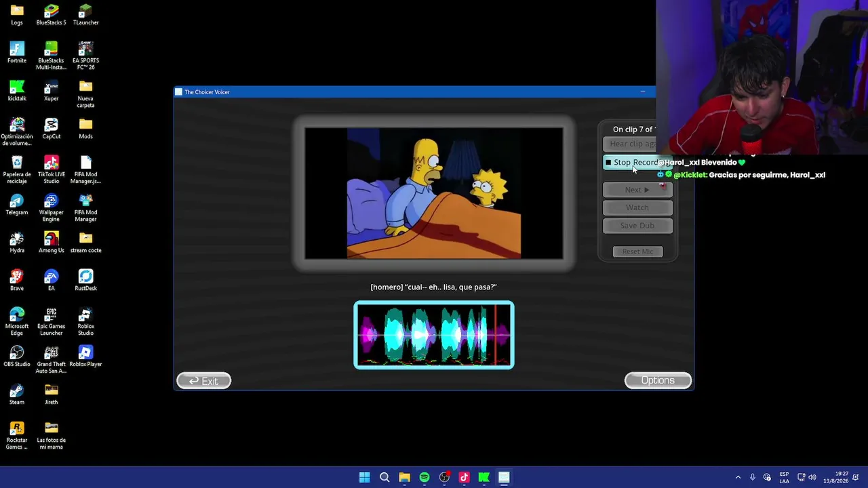Switch to Kick app on the taskbar
This screenshot has width=868, height=488.
(484, 477)
